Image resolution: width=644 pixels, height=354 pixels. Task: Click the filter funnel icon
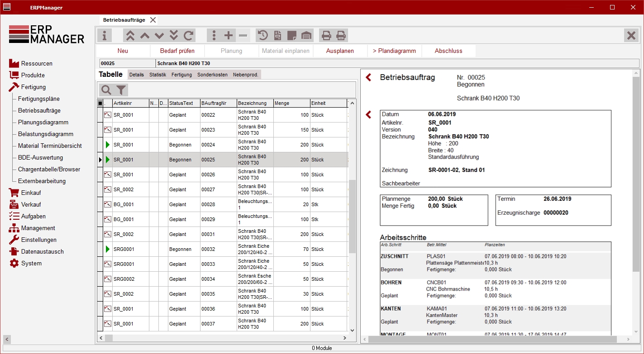click(x=121, y=90)
